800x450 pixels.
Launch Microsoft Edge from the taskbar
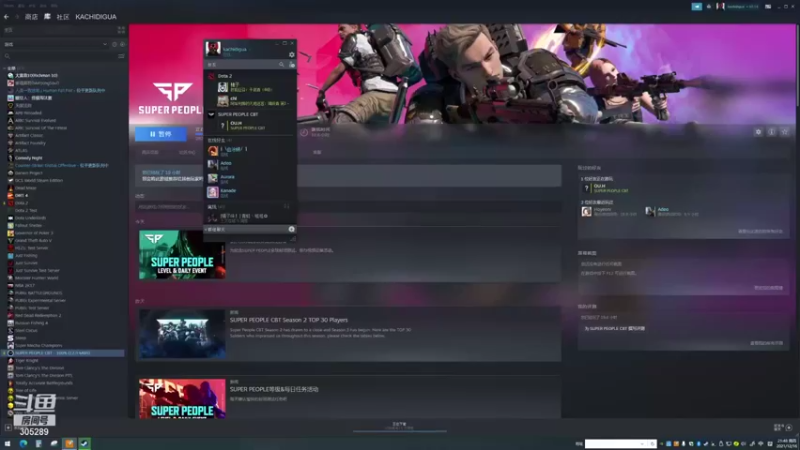pos(23,444)
